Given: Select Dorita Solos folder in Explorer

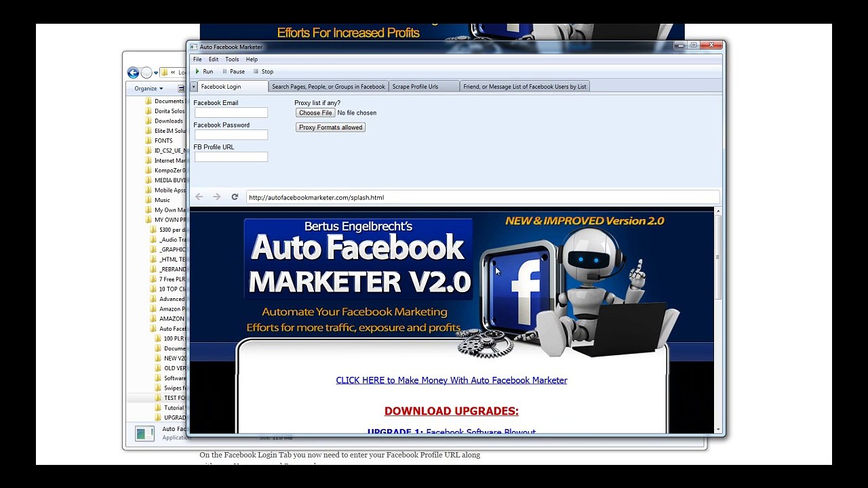Looking at the screenshot, I should [165, 111].
